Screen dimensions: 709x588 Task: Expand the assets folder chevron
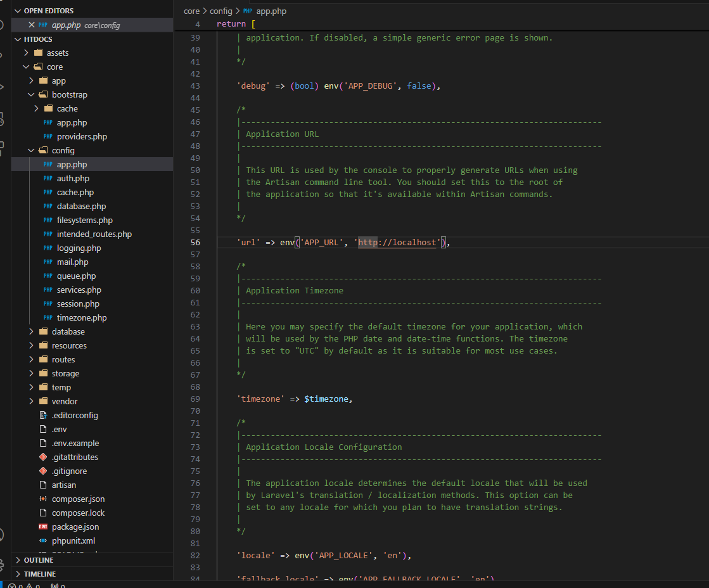click(x=26, y=53)
